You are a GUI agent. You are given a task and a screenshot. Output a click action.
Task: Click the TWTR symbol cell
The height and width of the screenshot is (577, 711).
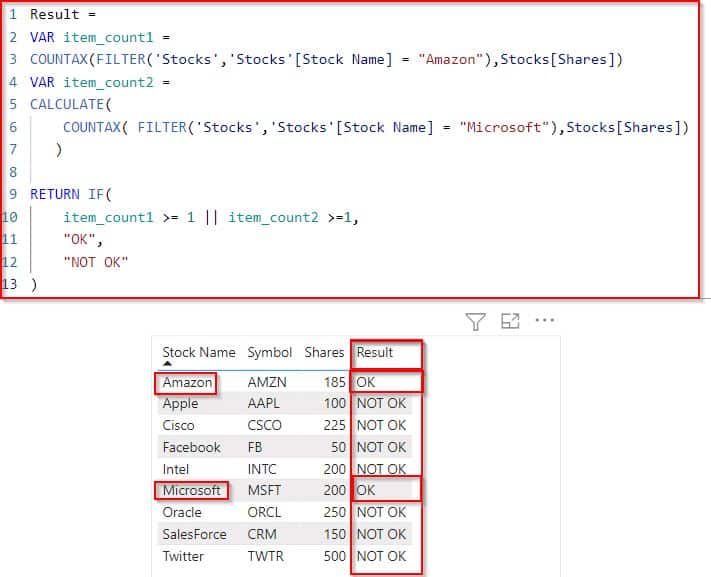point(265,556)
